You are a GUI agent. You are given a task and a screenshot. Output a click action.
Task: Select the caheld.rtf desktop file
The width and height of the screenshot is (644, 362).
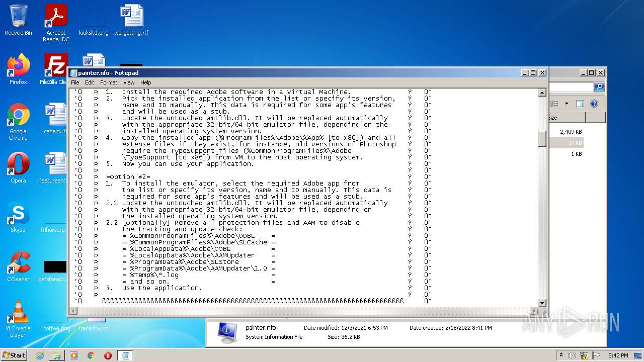(x=55, y=119)
